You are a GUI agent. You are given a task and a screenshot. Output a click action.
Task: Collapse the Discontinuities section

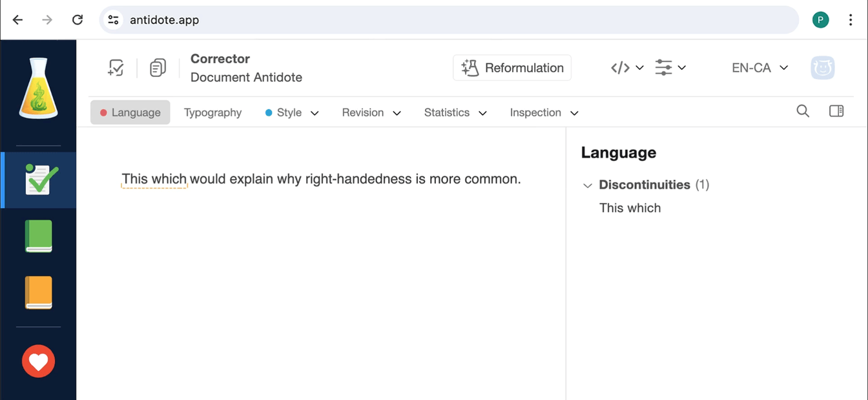[x=588, y=185]
